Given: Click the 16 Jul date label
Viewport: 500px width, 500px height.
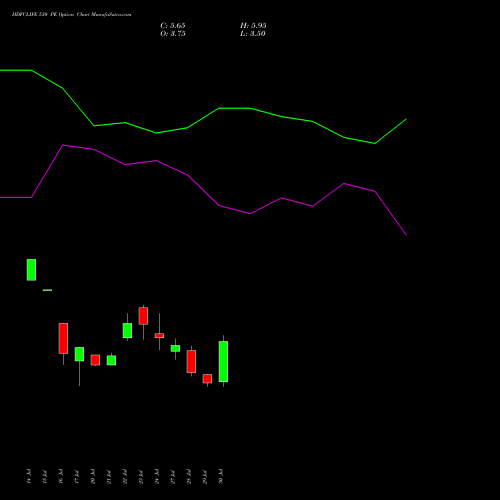Looking at the screenshot, I should pos(61,476).
